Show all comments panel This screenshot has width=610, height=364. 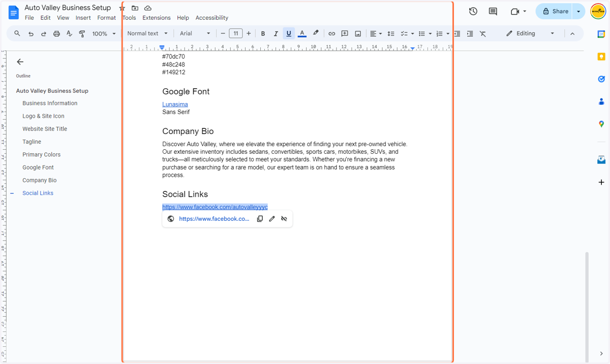point(493,11)
